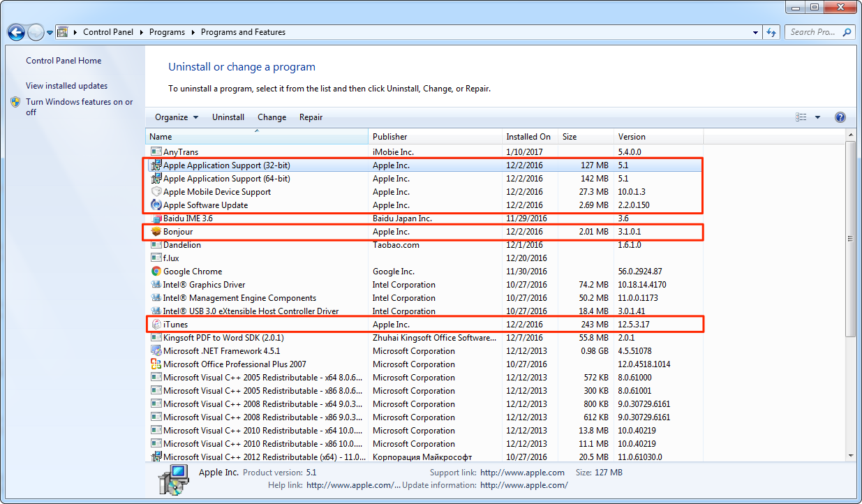Viewport: 862px width, 504px height.
Task: Sort by the Publisher column header
Action: click(435, 137)
